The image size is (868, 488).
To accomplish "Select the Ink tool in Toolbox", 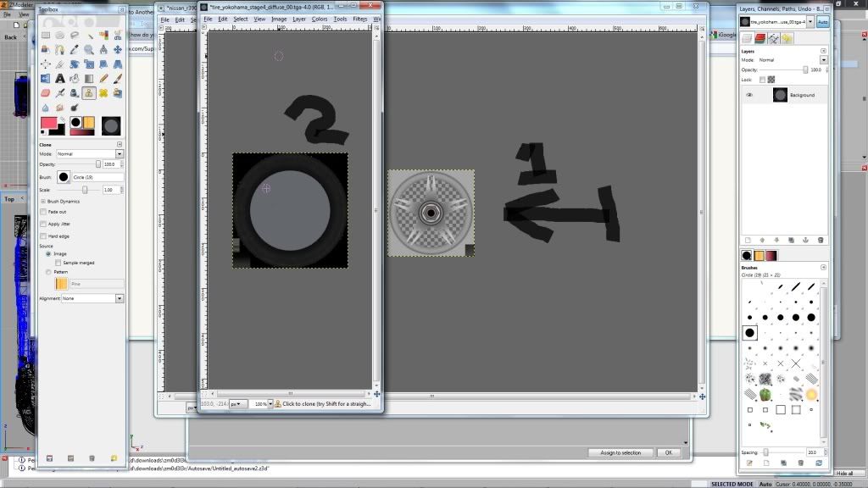I will pyautogui.click(x=75, y=93).
